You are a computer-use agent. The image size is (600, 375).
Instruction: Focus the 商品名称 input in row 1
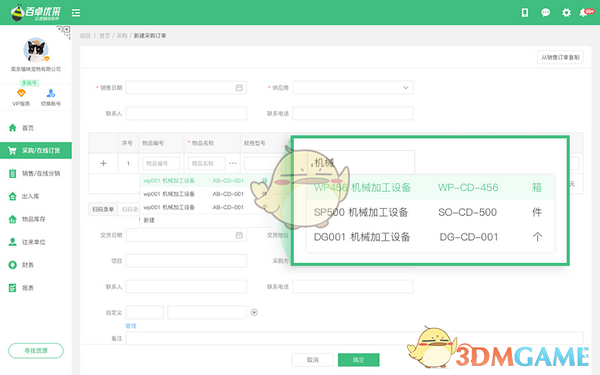206,163
